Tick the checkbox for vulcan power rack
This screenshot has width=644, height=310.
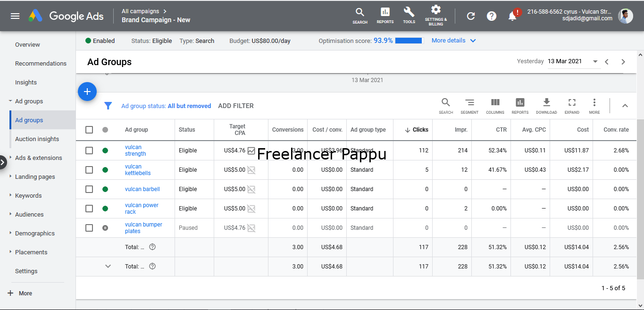89,209
